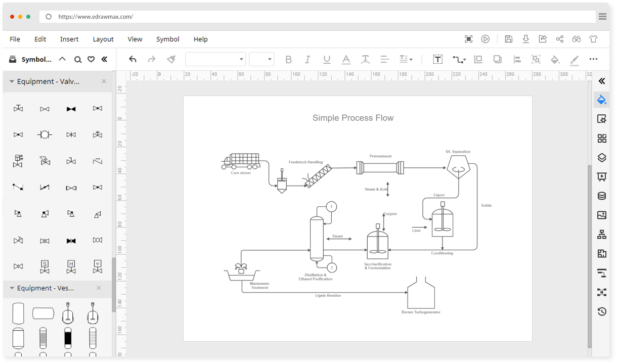Click the Undo icon
617x364 pixels.
click(x=133, y=59)
